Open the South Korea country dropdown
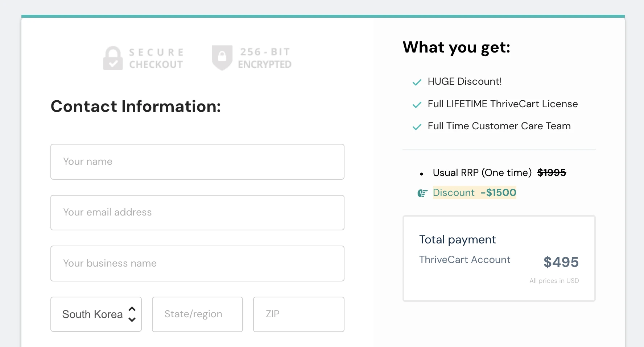The width and height of the screenshot is (644, 347). (x=96, y=314)
